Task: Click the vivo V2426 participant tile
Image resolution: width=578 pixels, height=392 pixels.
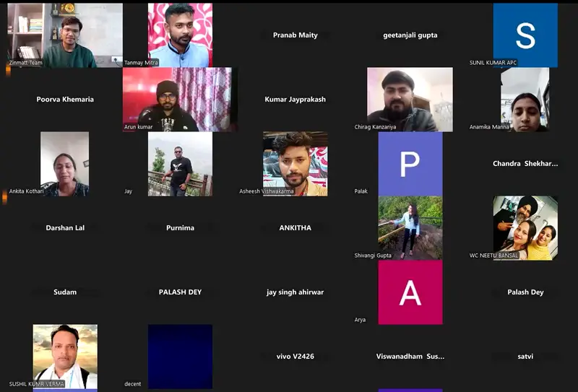Action: click(x=295, y=356)
